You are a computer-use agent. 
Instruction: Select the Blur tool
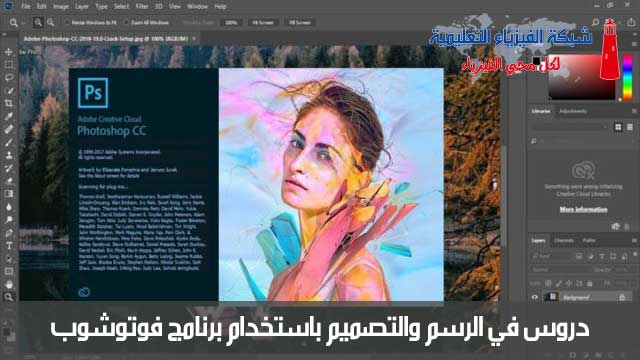pyautogui.click(x=9, y=207)
